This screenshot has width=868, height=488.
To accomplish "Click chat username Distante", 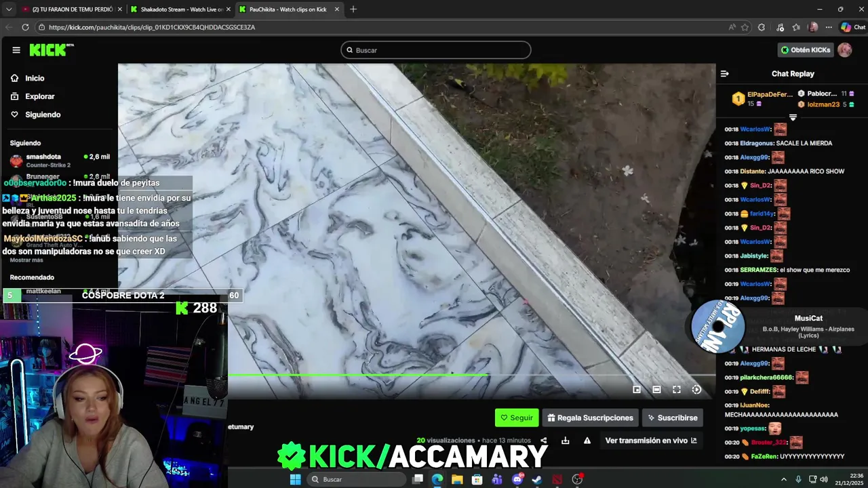I will (752, 171).
